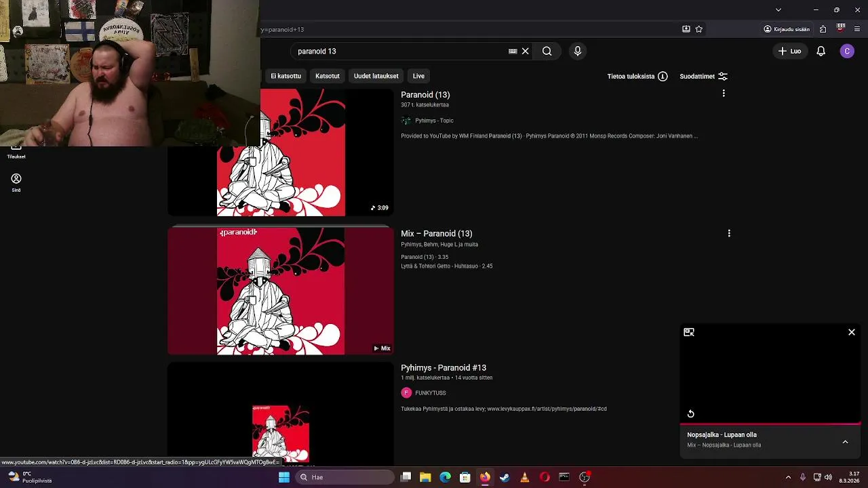Open Pyhimys - Topic channel icon
Image resolution: width=868 pixels, height=488 pixels.
click(406, 121)
